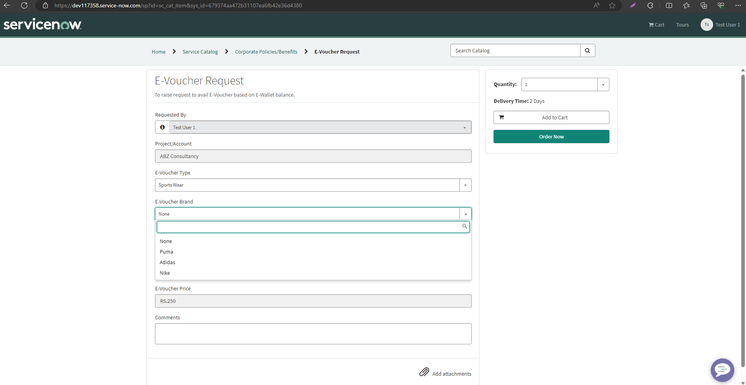
Task: Choose Adidas from the brand list
Action: click(x=313, y=262)
